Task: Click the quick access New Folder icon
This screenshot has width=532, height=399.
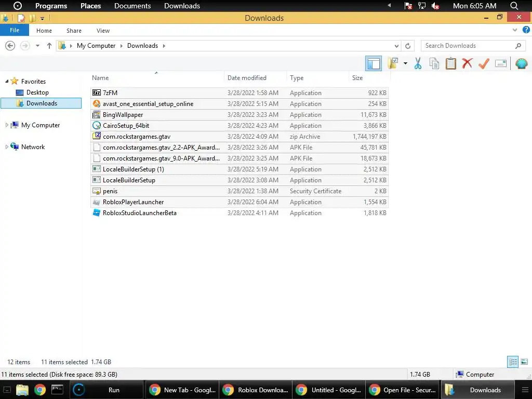Action: 32,18
